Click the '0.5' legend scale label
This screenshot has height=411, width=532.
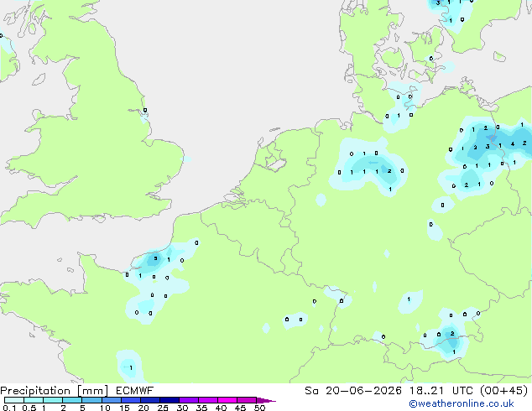pyautogui.click(x=29, y=408)
